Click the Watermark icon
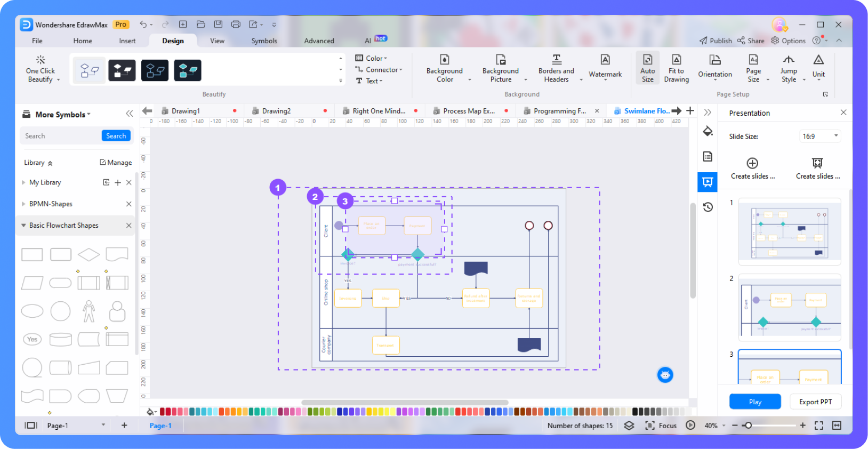Screen dimensions: 868x449 (605, 59)
